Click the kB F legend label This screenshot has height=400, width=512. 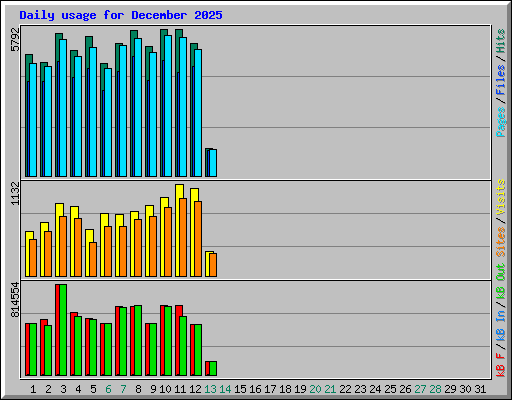click(x=500, y=365)
